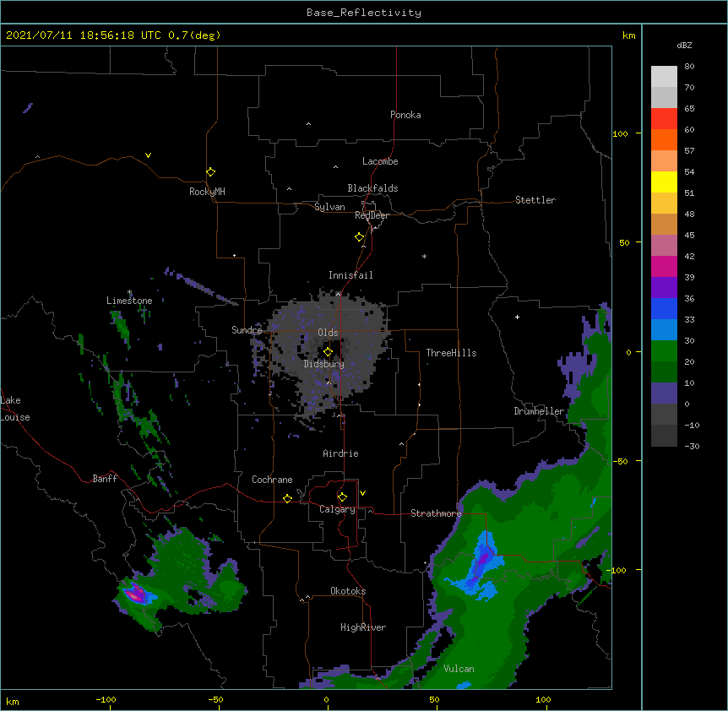Click the royal blue legend swatch below 36
The image size is (728, 711).
(664, 308)
